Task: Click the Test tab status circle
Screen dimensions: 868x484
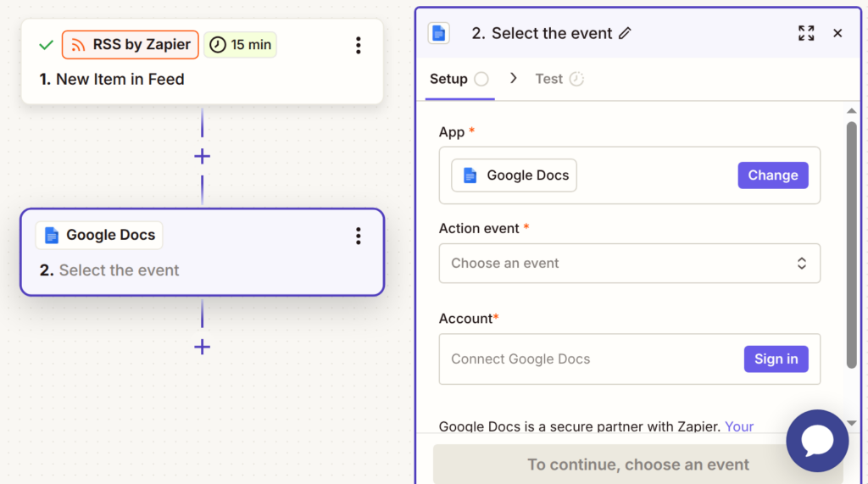Action: click(576, 79)
